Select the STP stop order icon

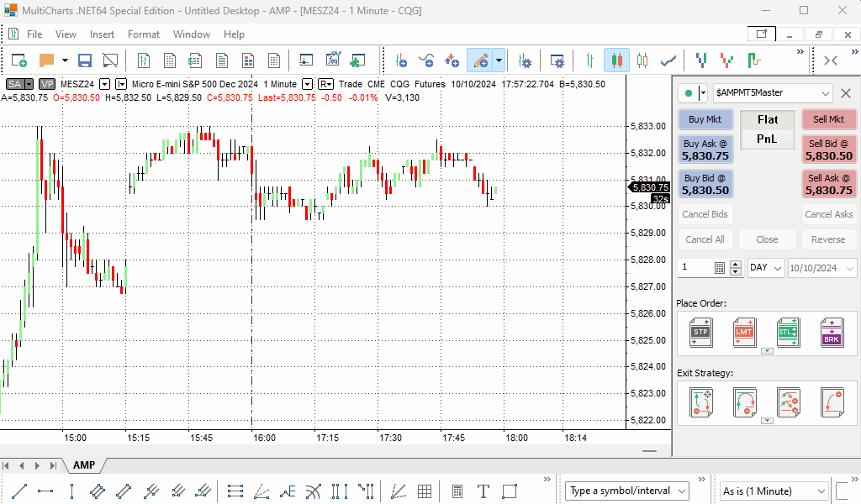[700, 333]
